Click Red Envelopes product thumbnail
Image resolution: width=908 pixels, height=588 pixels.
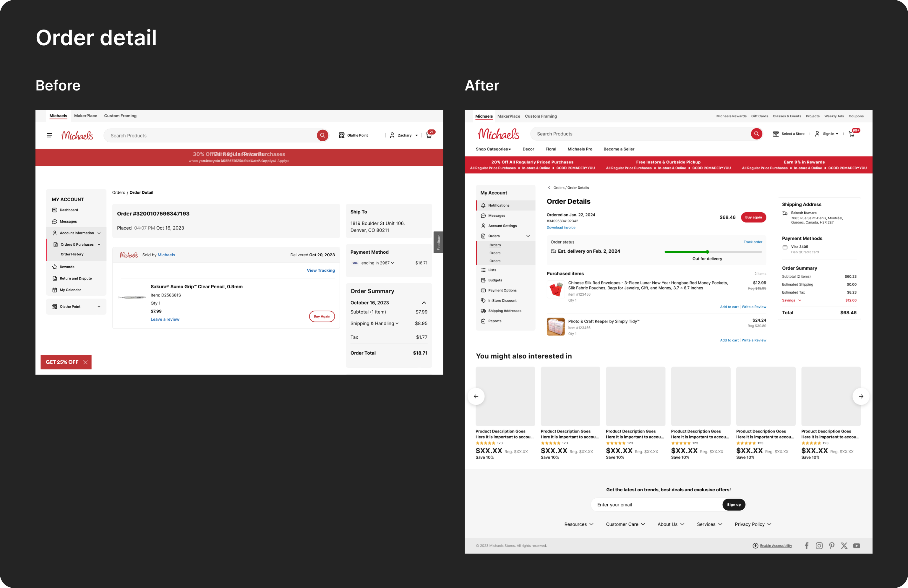coord(555,290)
